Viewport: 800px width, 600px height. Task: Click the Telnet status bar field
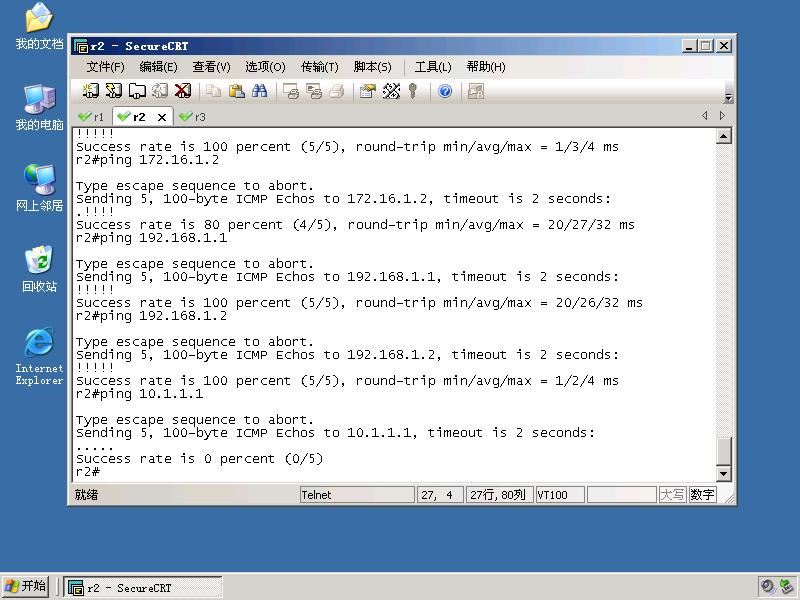tap(357, 495)
